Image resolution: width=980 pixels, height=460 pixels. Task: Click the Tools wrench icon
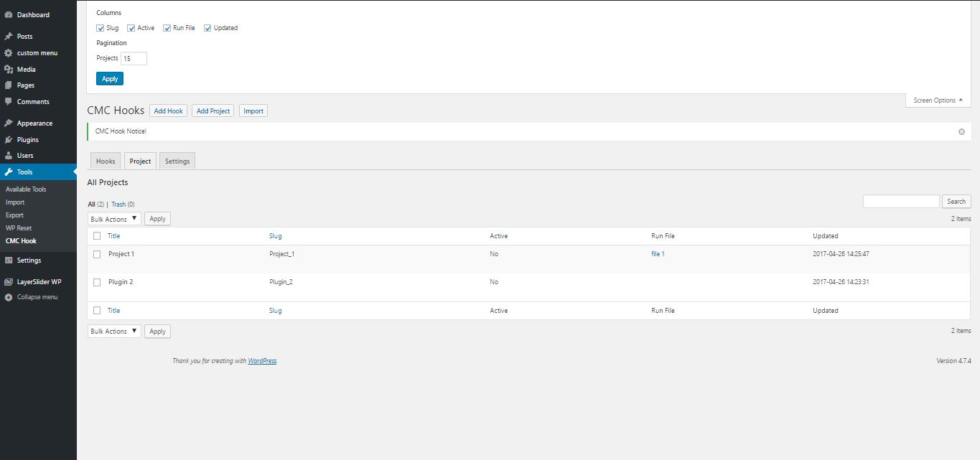click(9, 172)
